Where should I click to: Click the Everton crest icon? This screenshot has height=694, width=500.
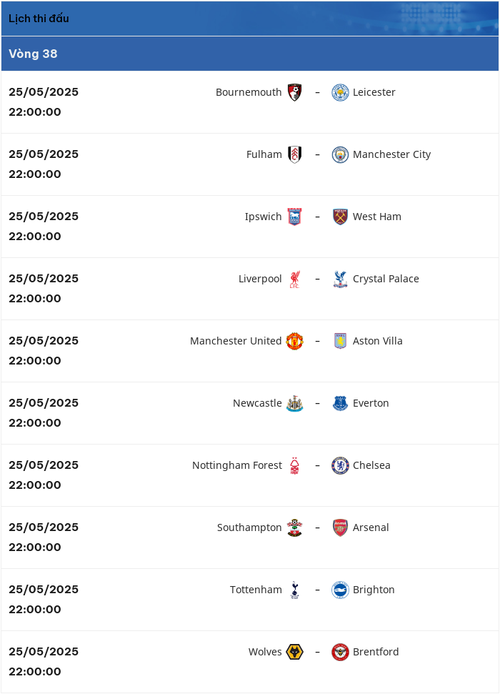(x=340, y=403)
